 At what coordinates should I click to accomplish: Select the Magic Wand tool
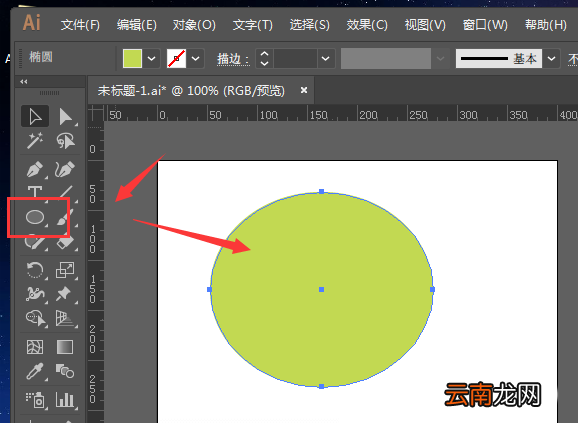[35, 141]
